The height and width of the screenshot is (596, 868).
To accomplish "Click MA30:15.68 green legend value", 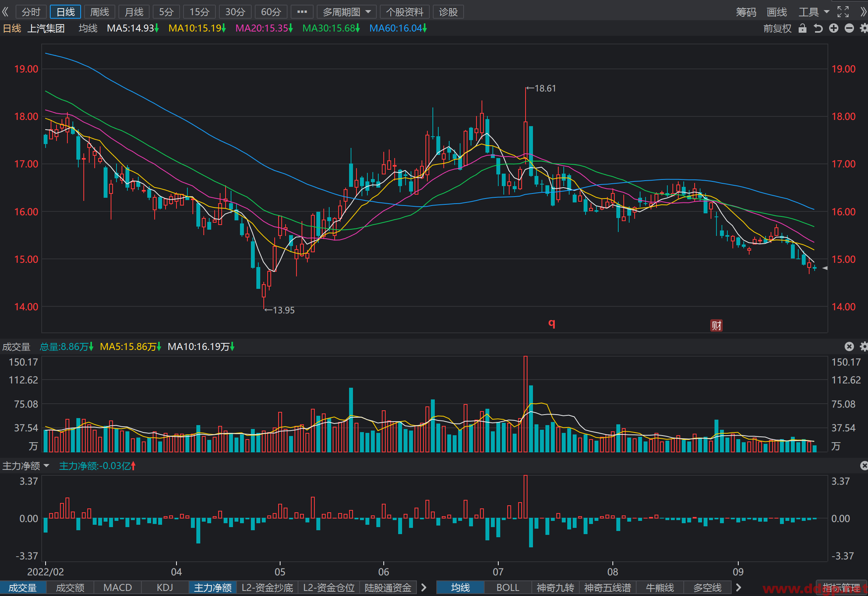I will 331,28.
